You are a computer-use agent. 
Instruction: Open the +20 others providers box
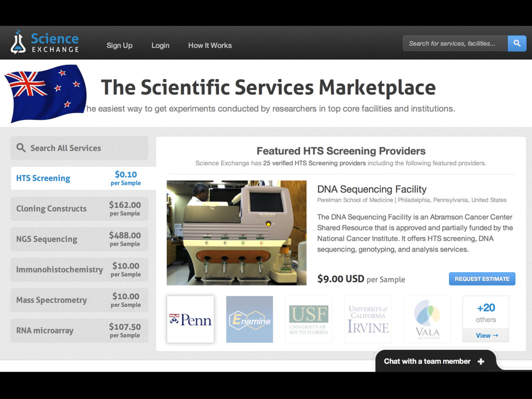[486, 319]
